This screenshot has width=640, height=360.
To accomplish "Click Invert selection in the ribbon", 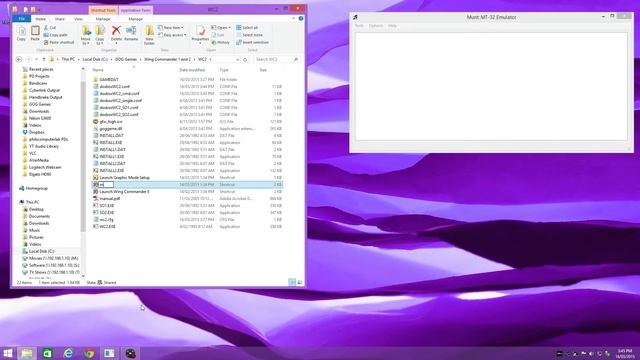I will click(x=252, y=42).
